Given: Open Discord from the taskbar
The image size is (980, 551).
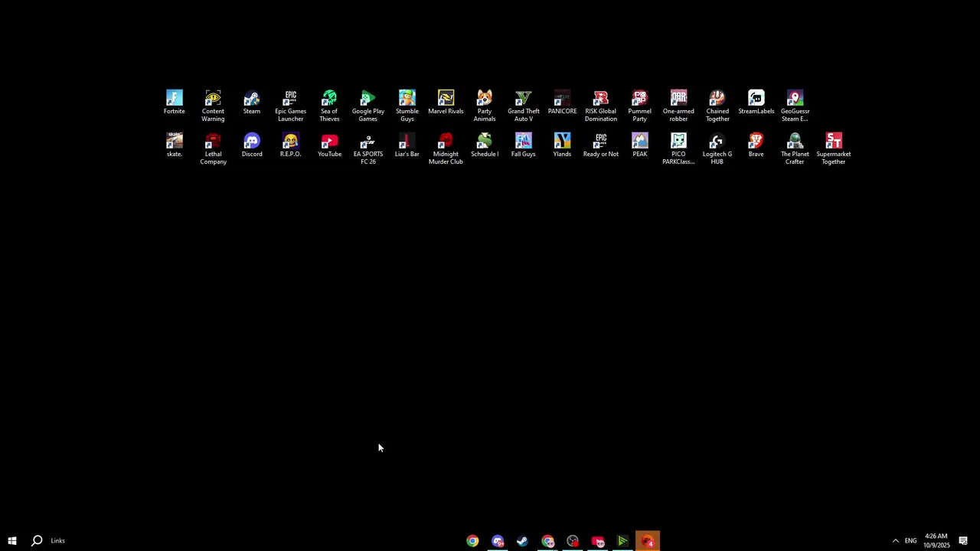Looking at the screenshot, I should click(x=498, y=541).
